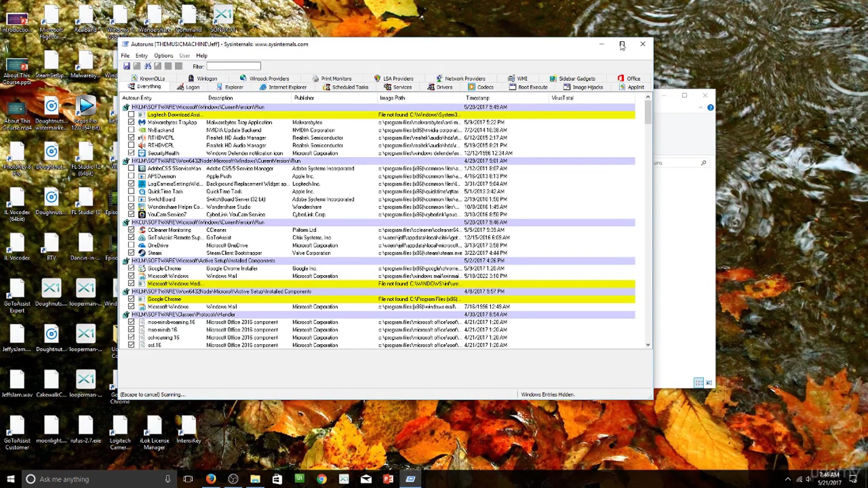Click the scroll-down arrow on the entries list

(x=648, y=344)
